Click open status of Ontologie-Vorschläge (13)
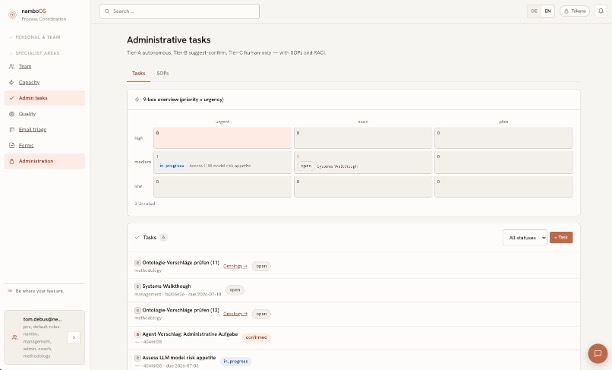The height and width of the screenshot is (370, 612). click(x=262, y=314)
